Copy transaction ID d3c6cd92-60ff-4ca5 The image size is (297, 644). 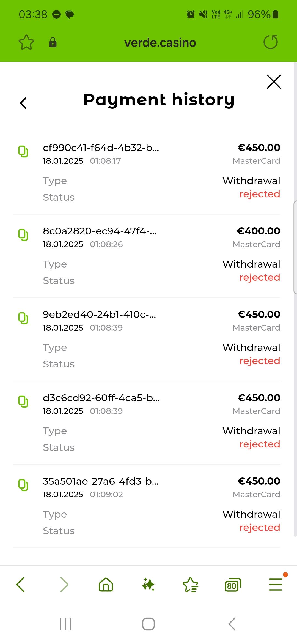23,402
